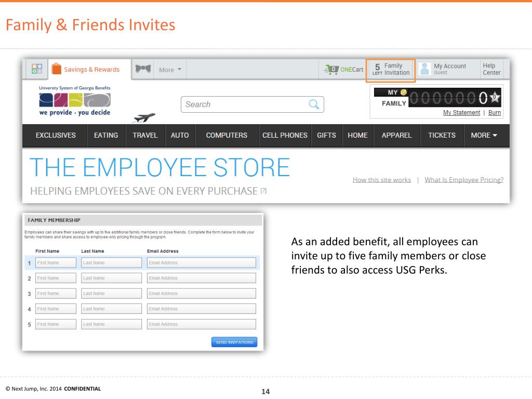The image size is (532, 399).
Task: Click the airplane icon above TRAVEL
Action: pos(144,118)
